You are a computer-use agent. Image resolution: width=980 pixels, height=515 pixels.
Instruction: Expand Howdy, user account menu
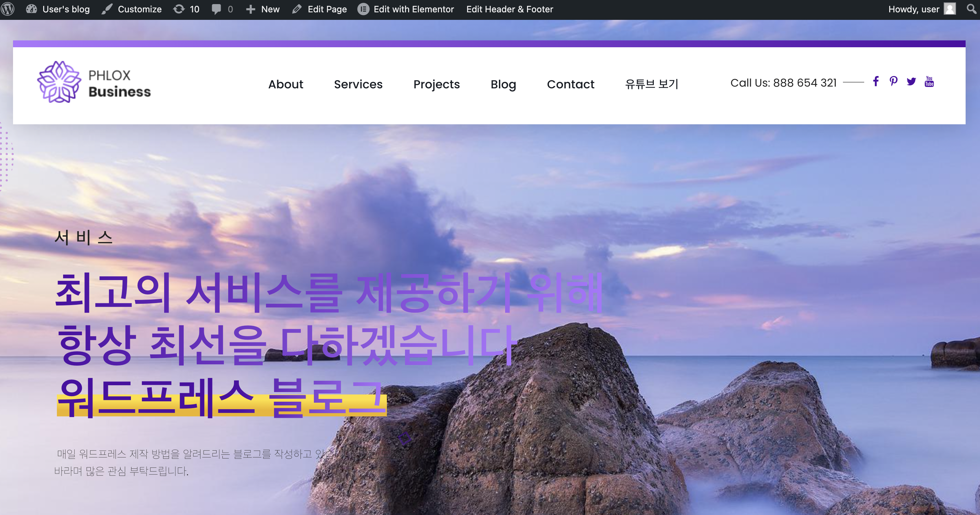tap(914, 9)
